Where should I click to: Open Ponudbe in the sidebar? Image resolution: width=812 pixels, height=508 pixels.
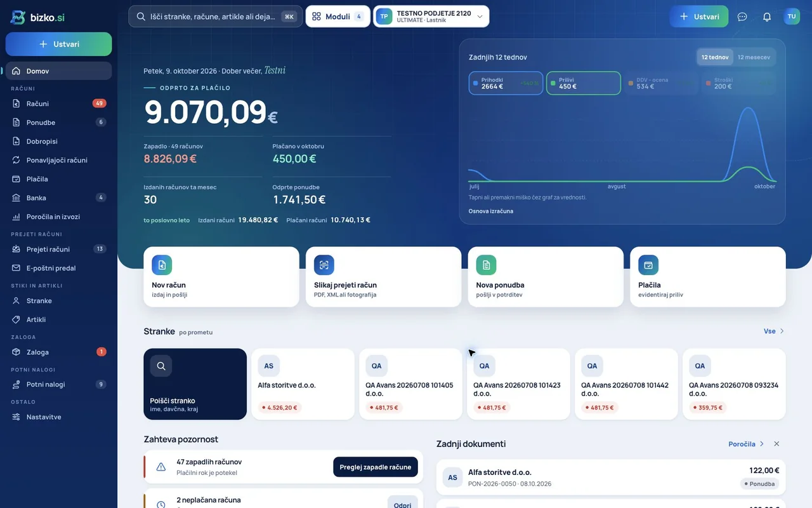click(x=59, y=122)
